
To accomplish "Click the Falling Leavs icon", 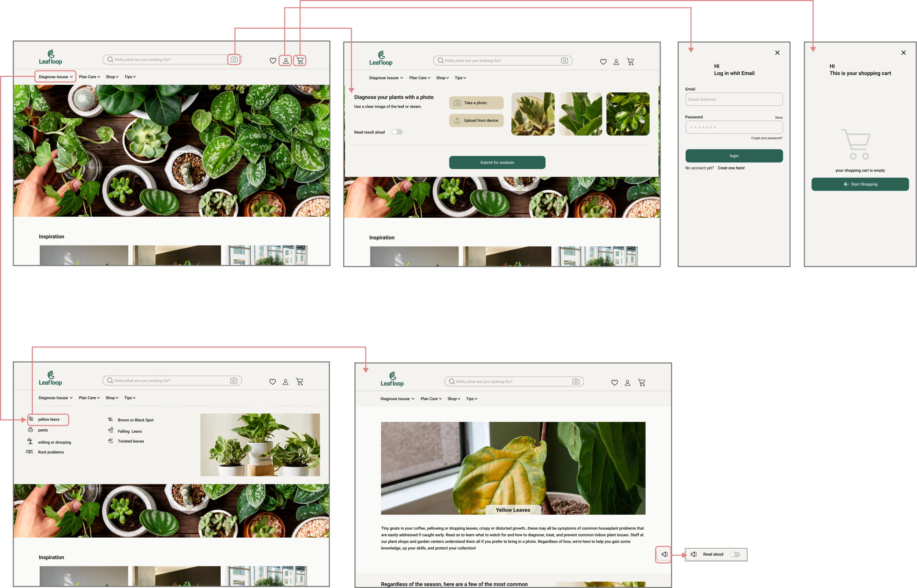I will click(x=110, y=430).
